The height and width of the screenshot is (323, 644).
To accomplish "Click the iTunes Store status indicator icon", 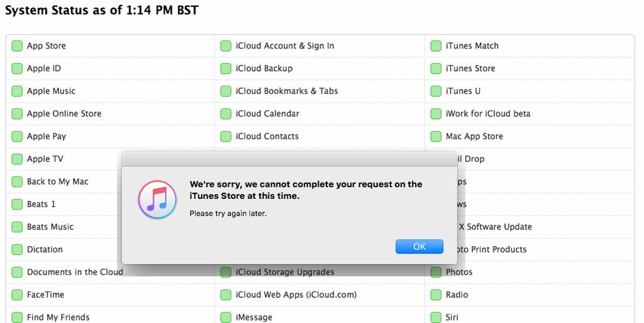I will 435,69.
